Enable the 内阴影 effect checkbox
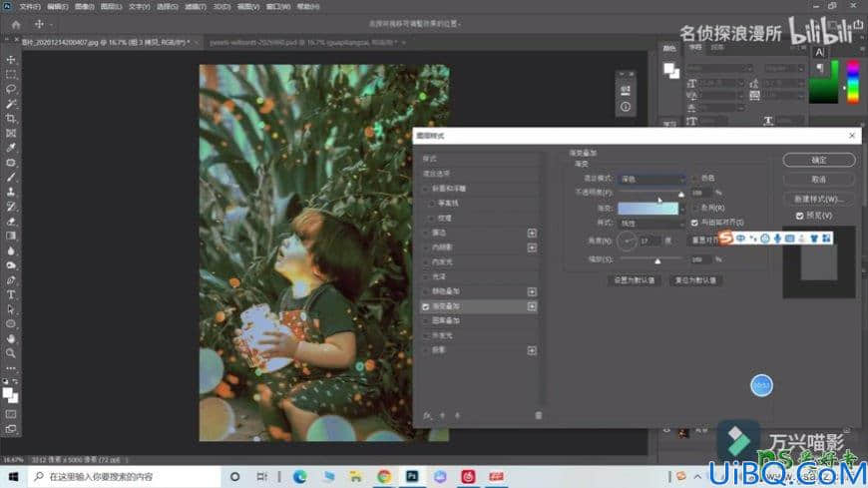Image resolution: width=868 pixels, height=488 pixels. tap(426, 247)
